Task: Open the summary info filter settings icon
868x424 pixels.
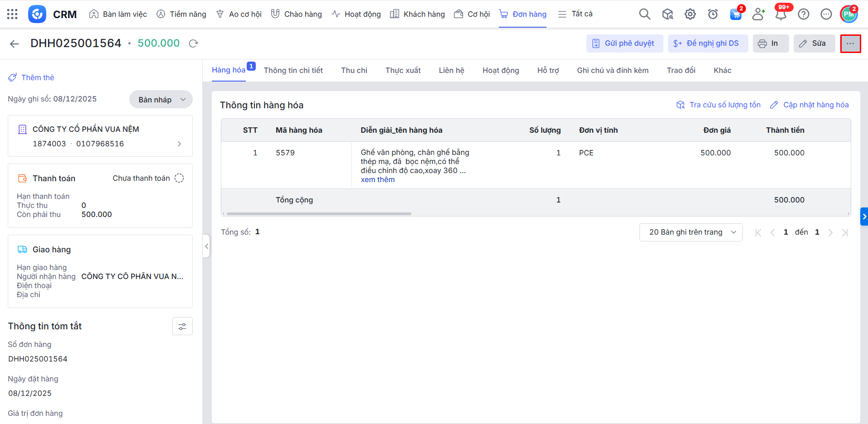Action: 182,326
